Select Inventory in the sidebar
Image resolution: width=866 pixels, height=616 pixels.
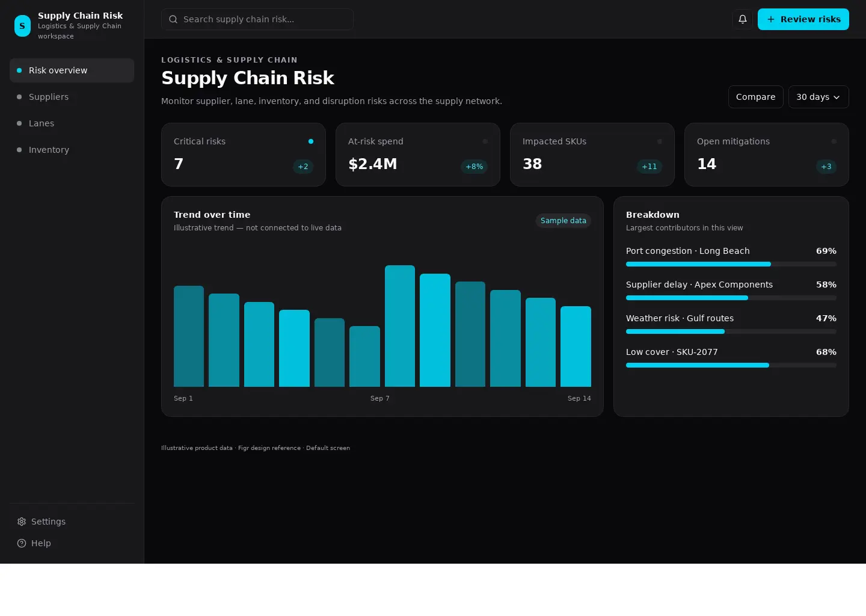click(72, 150)
